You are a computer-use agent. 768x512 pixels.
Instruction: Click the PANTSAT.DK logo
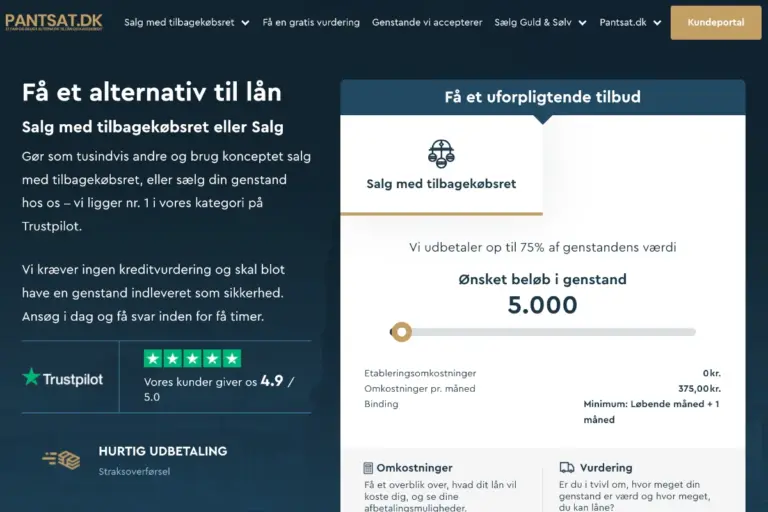coord(53,22)
